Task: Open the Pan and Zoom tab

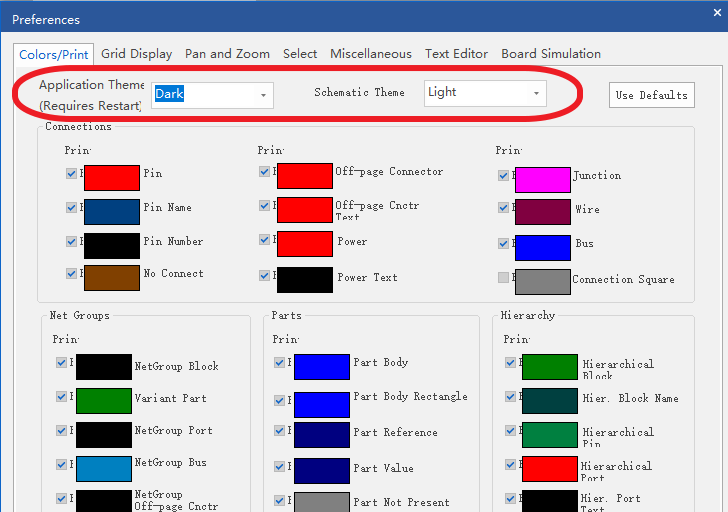Action: pos(227,54)
